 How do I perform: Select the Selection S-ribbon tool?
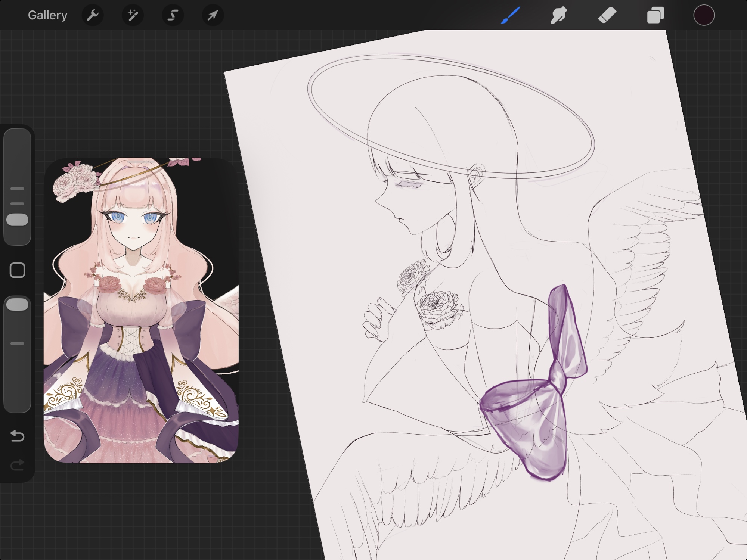[x=173, y=15]
